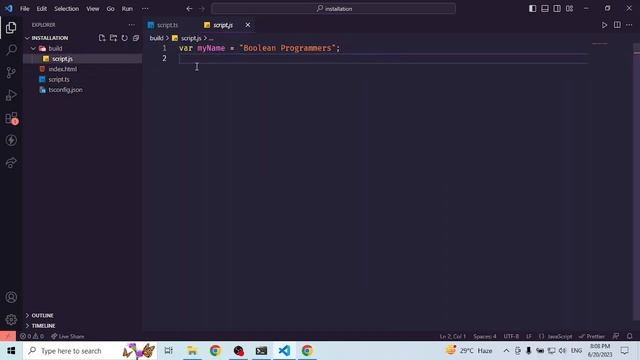The width and height of the screenshot is (640, 360).
Task: Open the overflow menu ellipsis in menu bar
Action: 145,9
